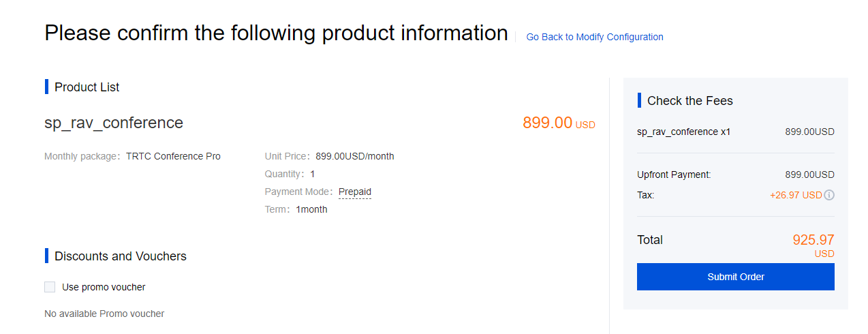Click the +26.97 USD tax amount
This screenshot has height=334, width=868.
(x=795, y=195)
